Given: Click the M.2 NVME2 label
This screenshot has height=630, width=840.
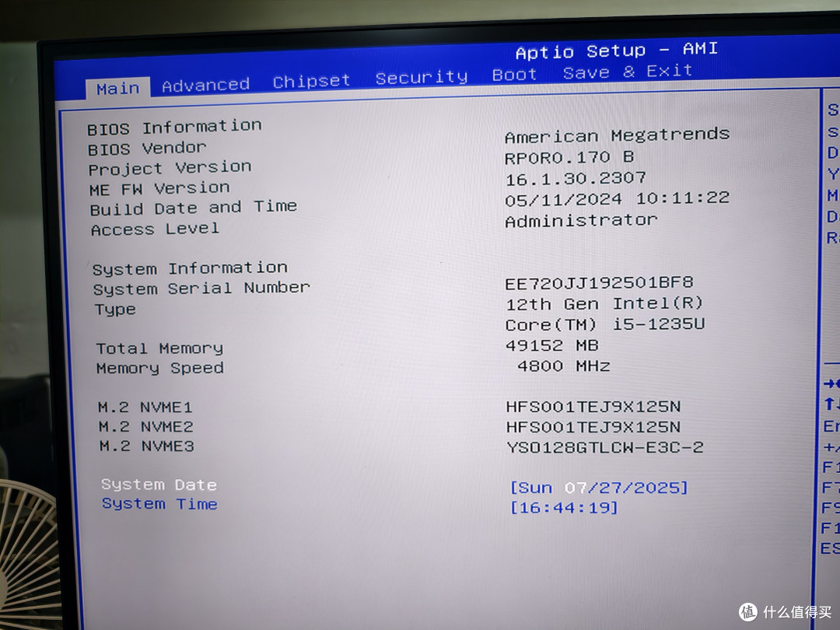Looking at the screenshot, I should [145, 427].
